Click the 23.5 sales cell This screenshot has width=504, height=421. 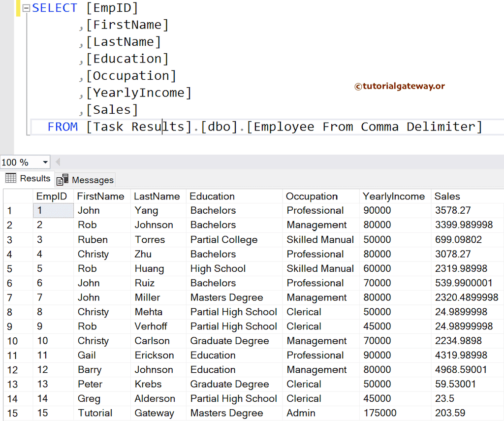tap(468, 399)
